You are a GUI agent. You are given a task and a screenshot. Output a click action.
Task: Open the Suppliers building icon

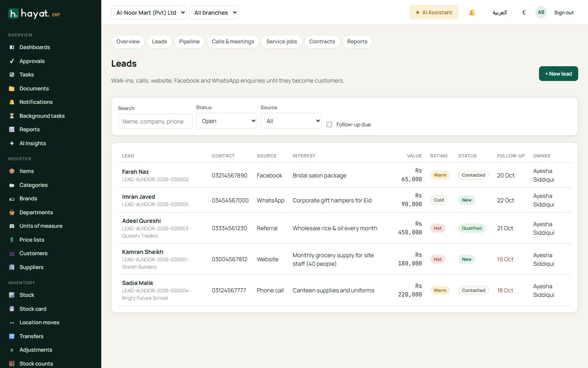click(x=12, y=267)
